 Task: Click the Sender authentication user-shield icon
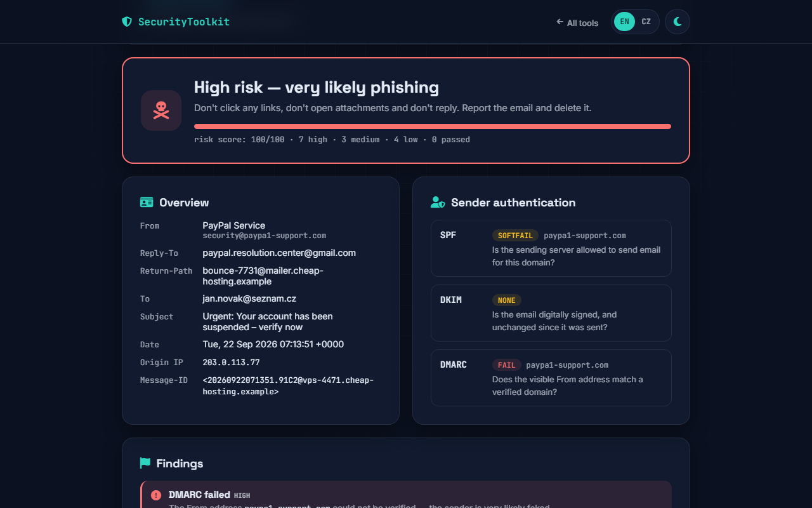point(438,203)
